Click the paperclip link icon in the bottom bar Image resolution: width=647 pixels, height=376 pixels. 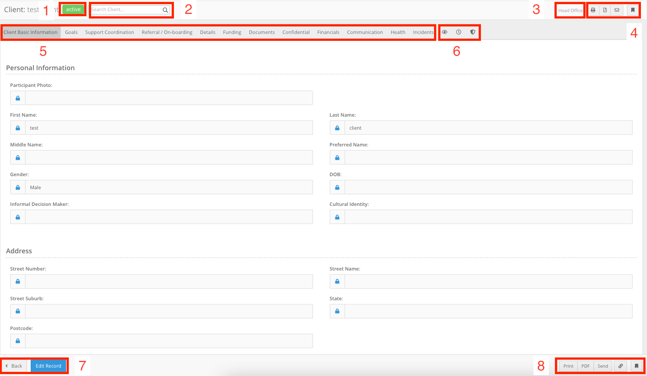[621, 366]
